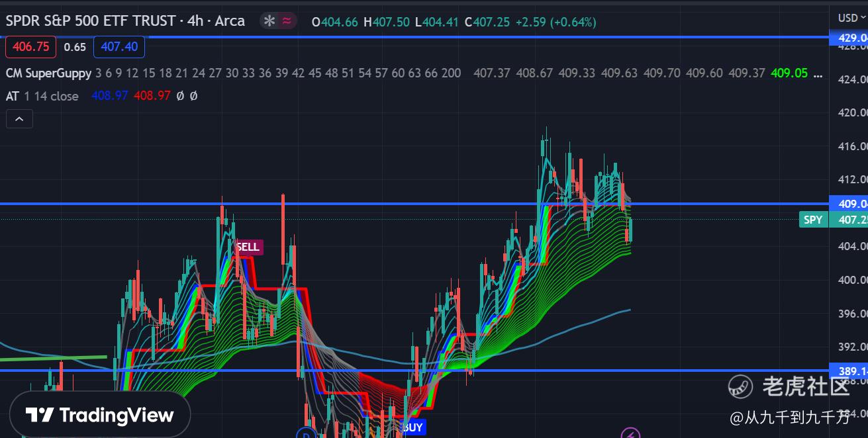This screenshot has height=438, width=868.
Task: Select the CM SuperGuppy indicator legend name
Action: [x=48, y=73]
